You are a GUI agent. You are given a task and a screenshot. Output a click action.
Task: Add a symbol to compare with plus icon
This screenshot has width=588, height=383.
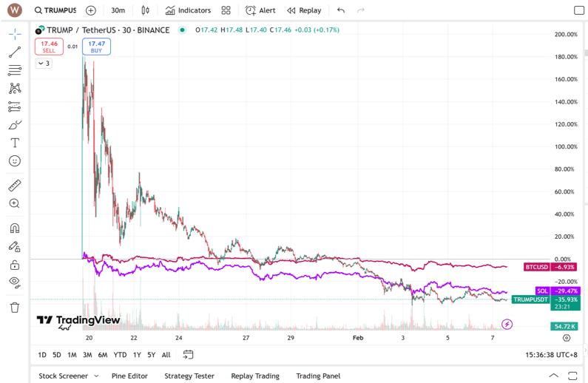(91, 10)
